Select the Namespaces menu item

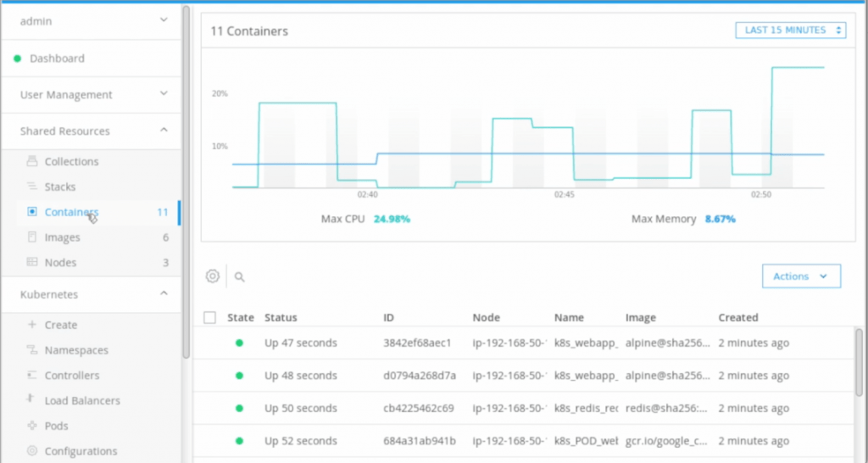coord(76,350)
